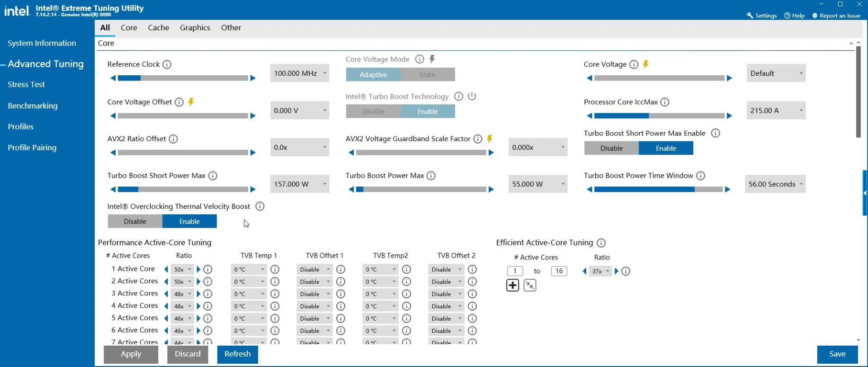Click the Core Voltage Offset info icon
This screenshot has height=367, width=868.
tap(179, 102)
